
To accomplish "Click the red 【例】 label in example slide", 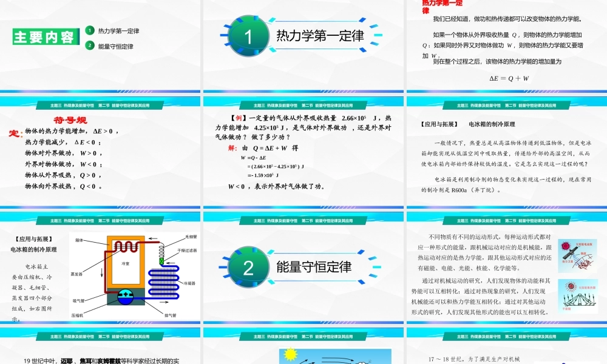I will [239, 118].
